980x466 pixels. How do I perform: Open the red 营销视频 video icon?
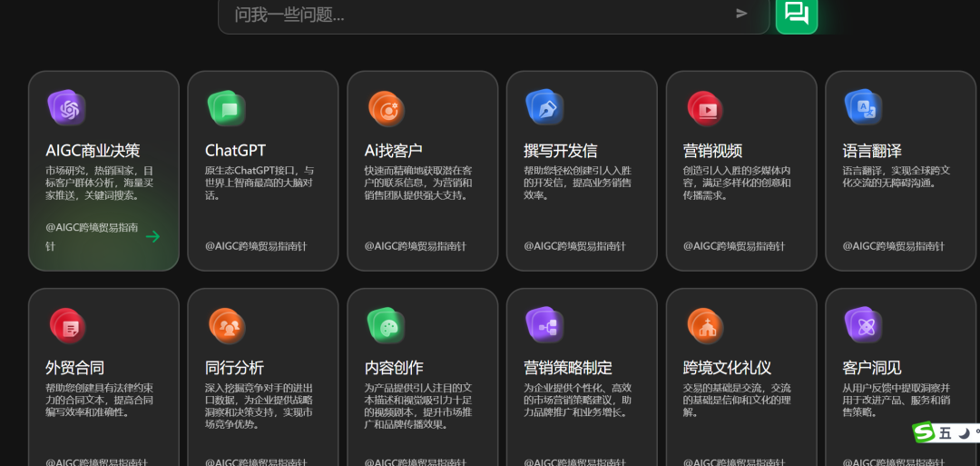click(704, 108)
